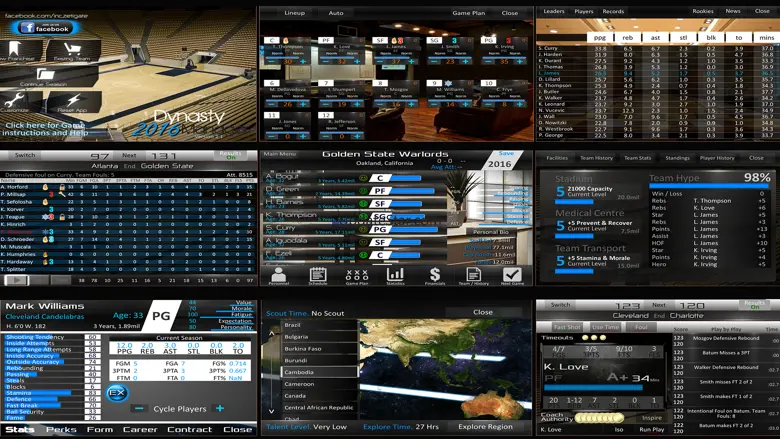Advance with Next Game checkmark icon
Image resolution: width=780 pixels, height=439 pixels.
(x=512, y=276)
